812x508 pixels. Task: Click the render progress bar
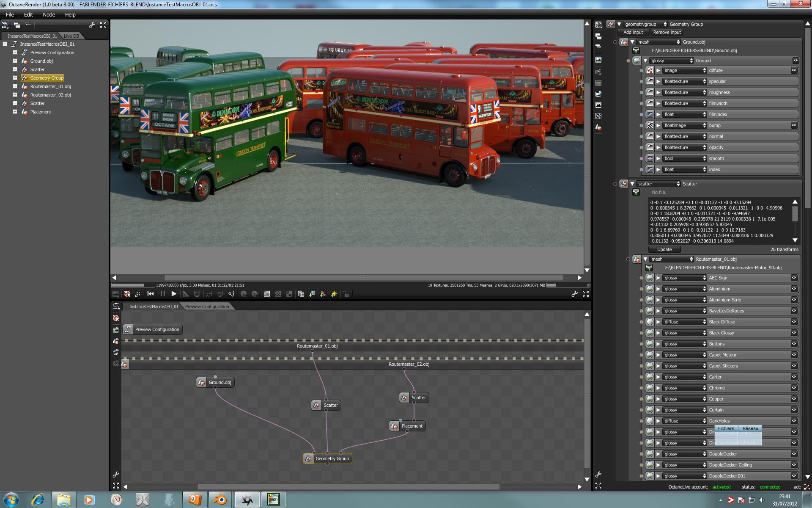pyautogui.click(x=133, y=285)
